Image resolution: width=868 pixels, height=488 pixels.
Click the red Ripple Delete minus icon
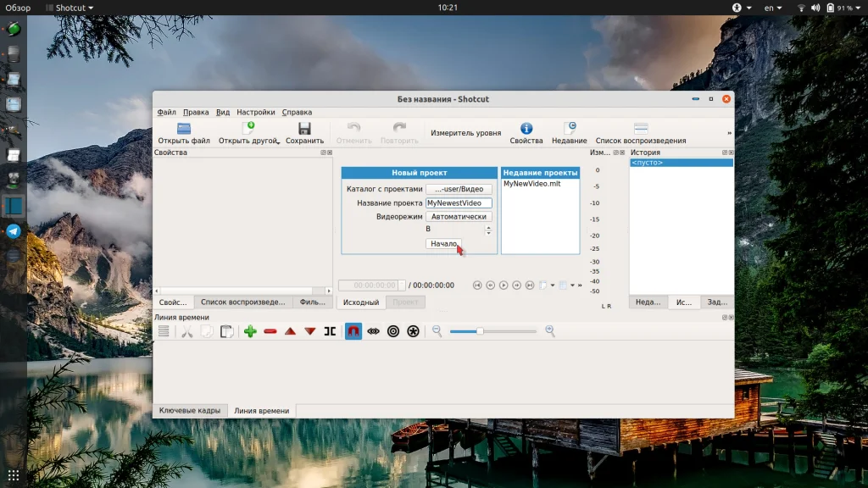click(x=270, y=331)
